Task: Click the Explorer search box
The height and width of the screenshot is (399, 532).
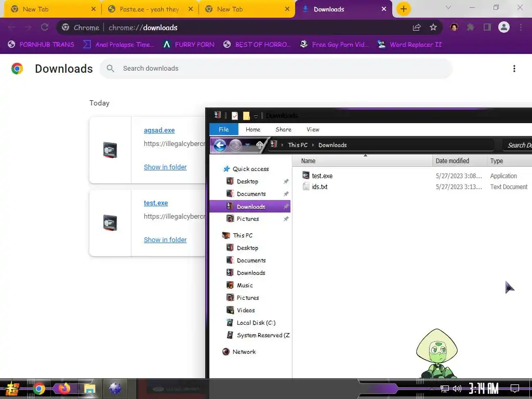Action: (x=517, y=145)
